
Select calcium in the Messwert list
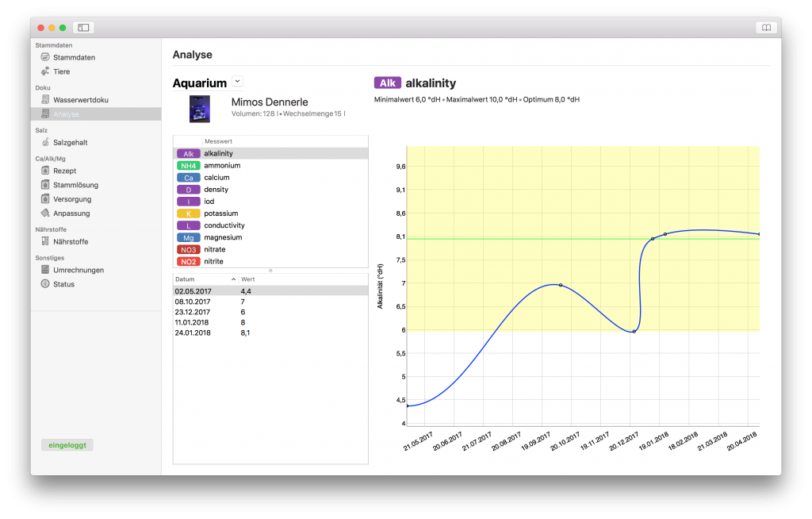[x=270, y=177]
